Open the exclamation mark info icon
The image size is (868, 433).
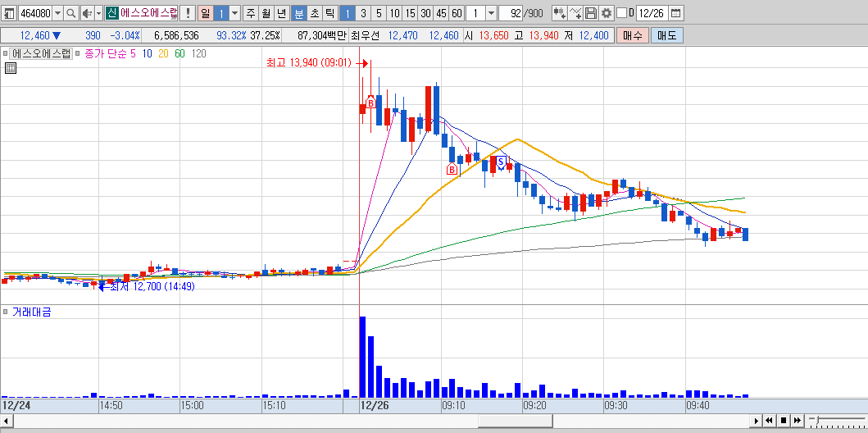(189, 13)
